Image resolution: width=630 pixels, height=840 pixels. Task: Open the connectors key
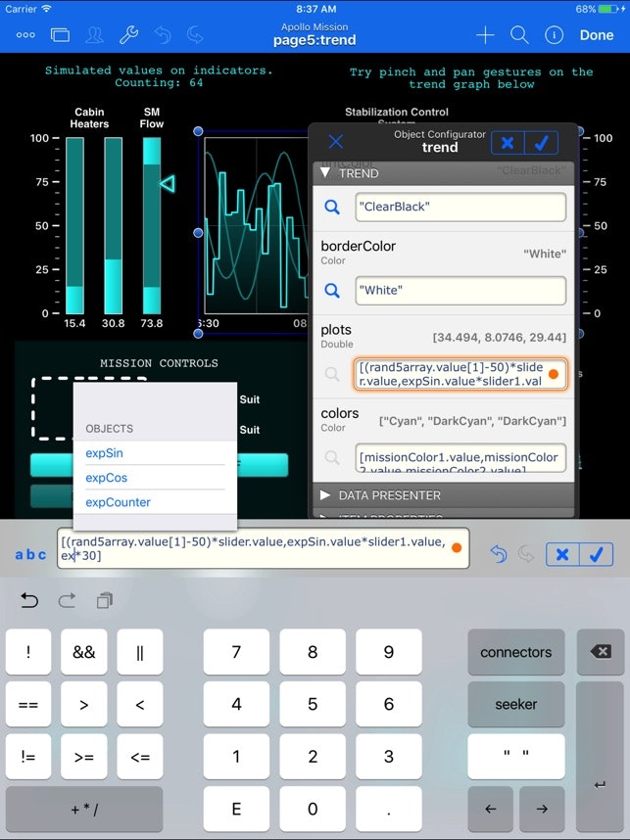coord(515,652)
